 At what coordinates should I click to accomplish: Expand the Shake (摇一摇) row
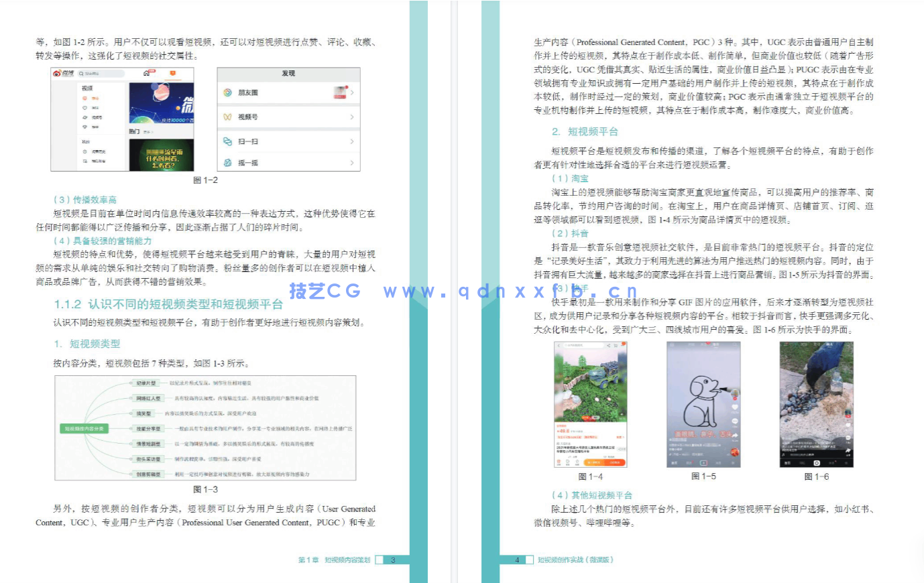[x=352, y=163]
